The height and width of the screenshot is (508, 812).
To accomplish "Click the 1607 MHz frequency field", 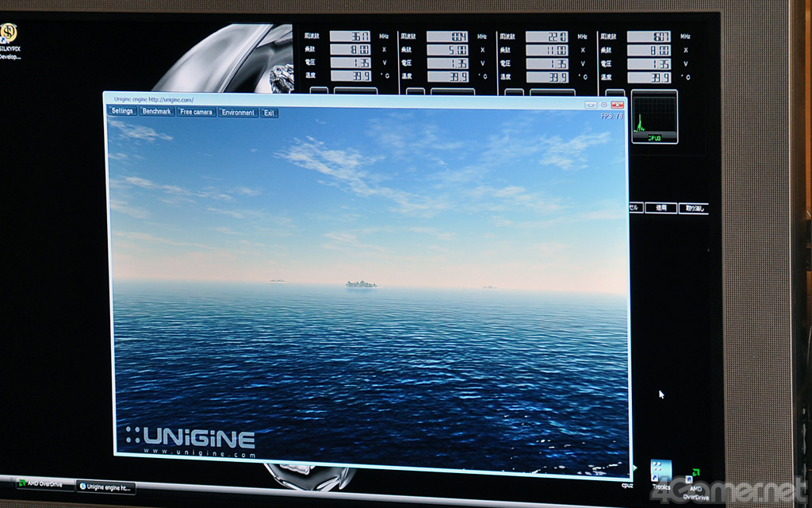I will pos(649,37).
